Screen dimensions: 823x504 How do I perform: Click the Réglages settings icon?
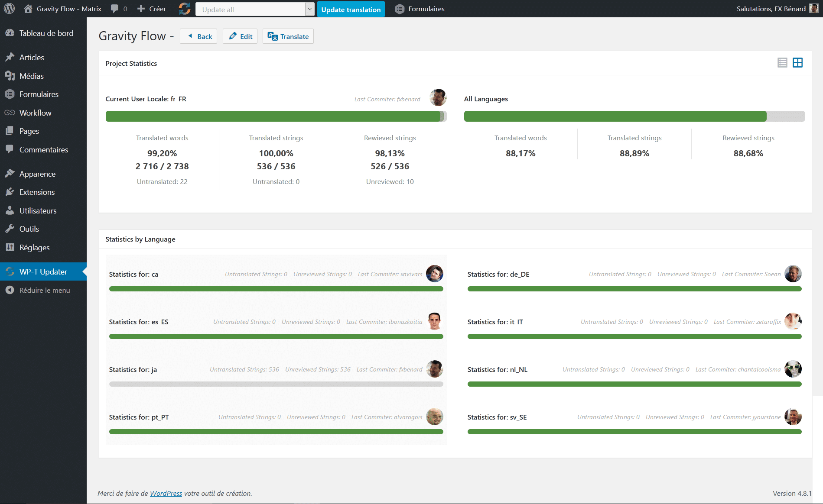pos(10,247)
